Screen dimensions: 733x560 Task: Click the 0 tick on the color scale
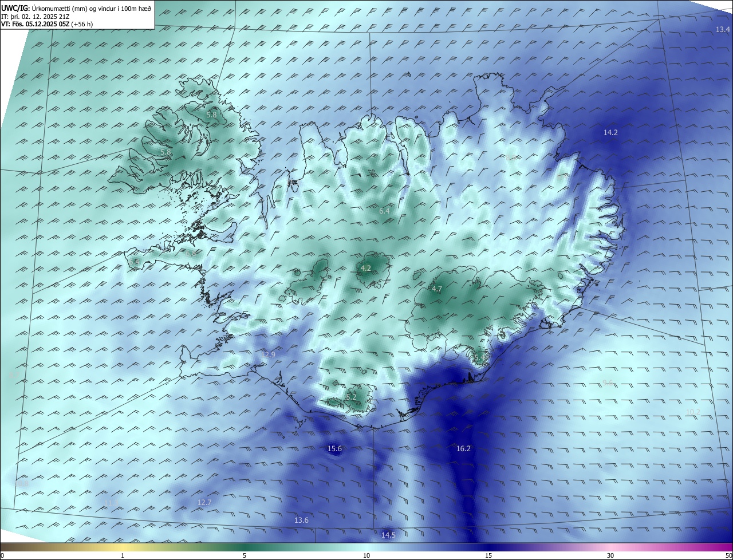click(x=2, y=555)
